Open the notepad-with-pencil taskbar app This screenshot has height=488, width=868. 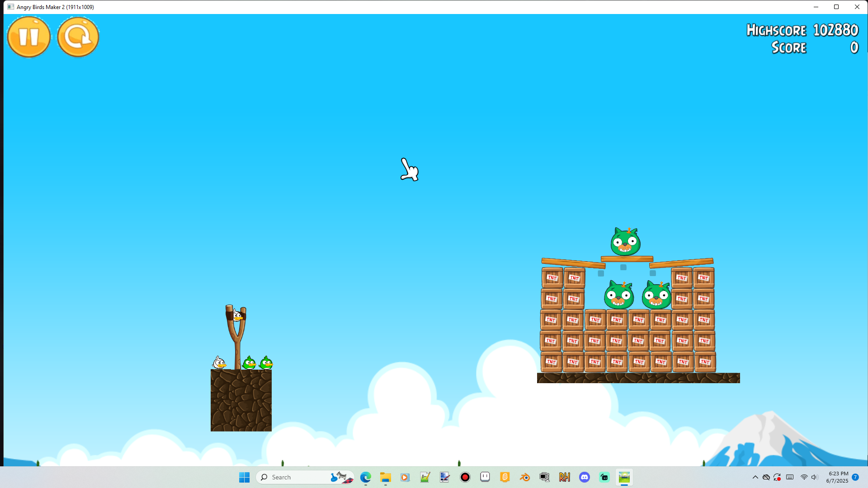[425, 477]
